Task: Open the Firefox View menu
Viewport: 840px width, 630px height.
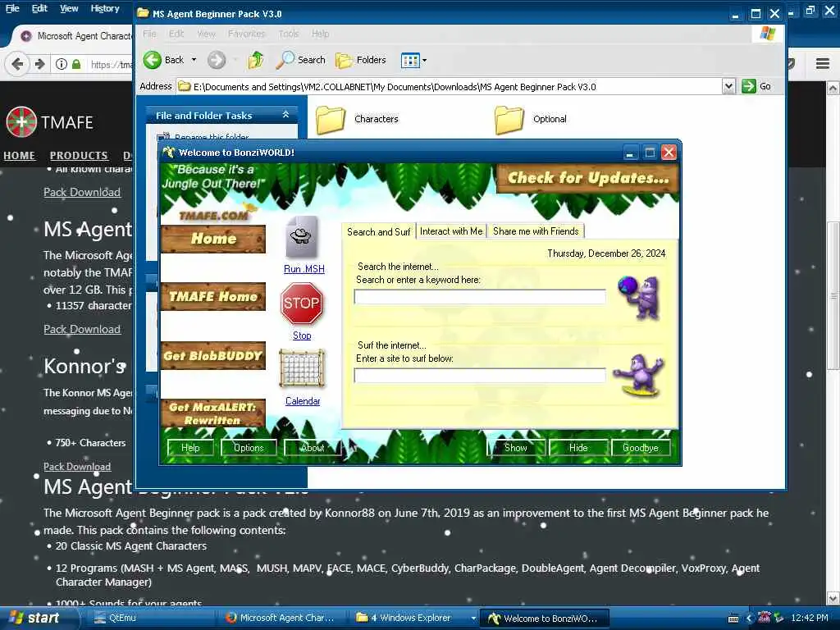Action: [69, 8]
